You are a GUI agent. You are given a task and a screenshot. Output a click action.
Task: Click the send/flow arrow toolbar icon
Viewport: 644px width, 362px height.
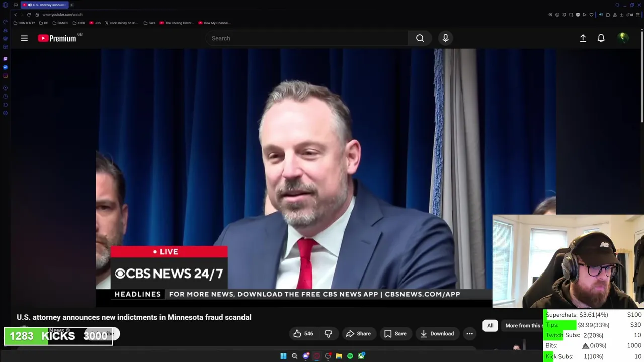pyautogui.click(x=584, y=15)
